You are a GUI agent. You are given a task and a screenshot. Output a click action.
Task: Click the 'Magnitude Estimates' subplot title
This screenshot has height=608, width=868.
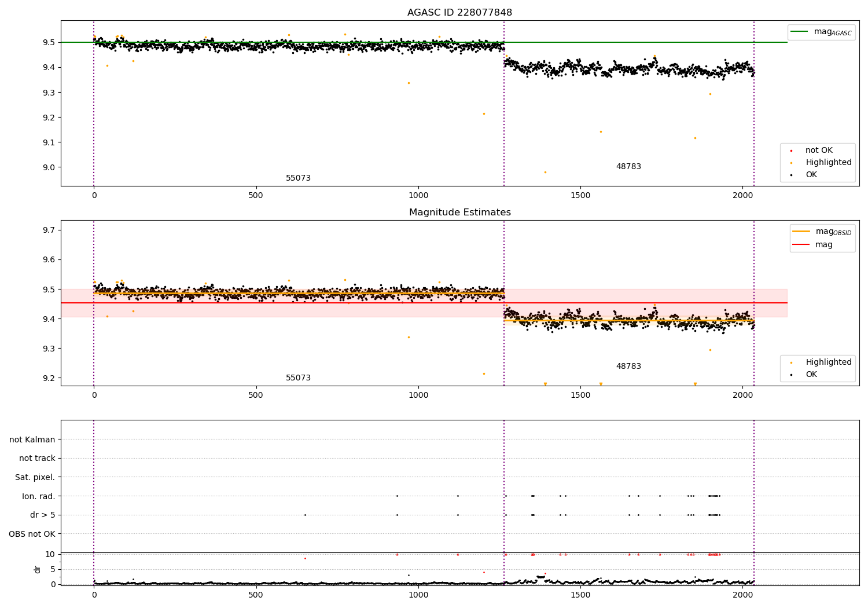459,213
